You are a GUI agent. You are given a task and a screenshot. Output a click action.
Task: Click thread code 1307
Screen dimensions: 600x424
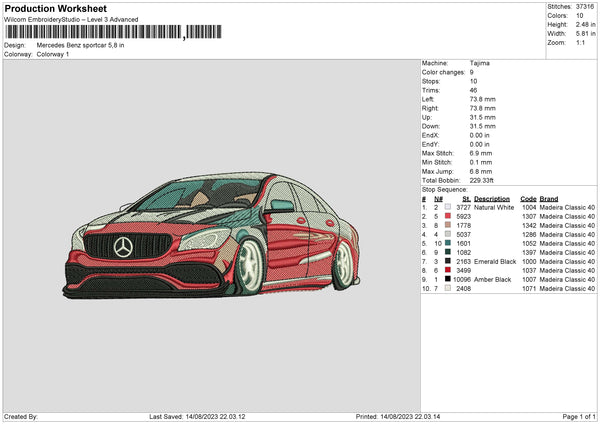pyautogui.click(x=529, y=217)
